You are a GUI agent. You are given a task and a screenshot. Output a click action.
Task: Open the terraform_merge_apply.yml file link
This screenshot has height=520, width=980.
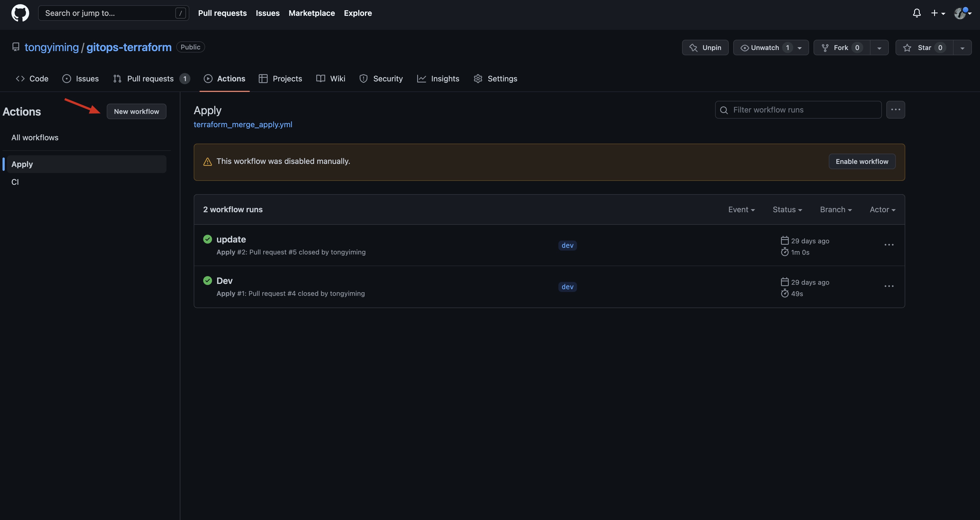click(243, 124)
